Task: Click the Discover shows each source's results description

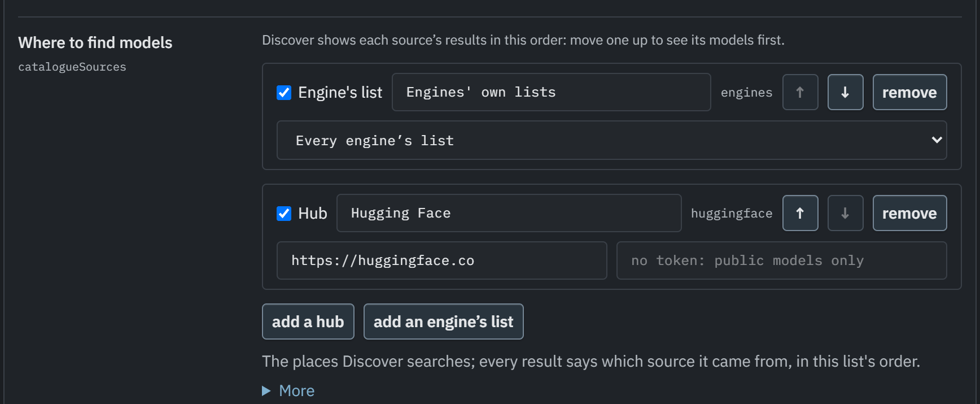Action: tap(523, 40)
